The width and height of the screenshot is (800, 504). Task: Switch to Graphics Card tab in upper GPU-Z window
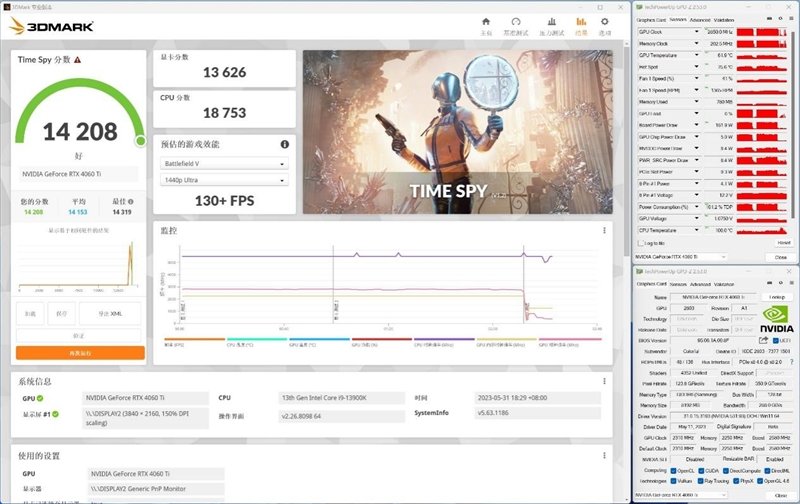tap(651, 20)
